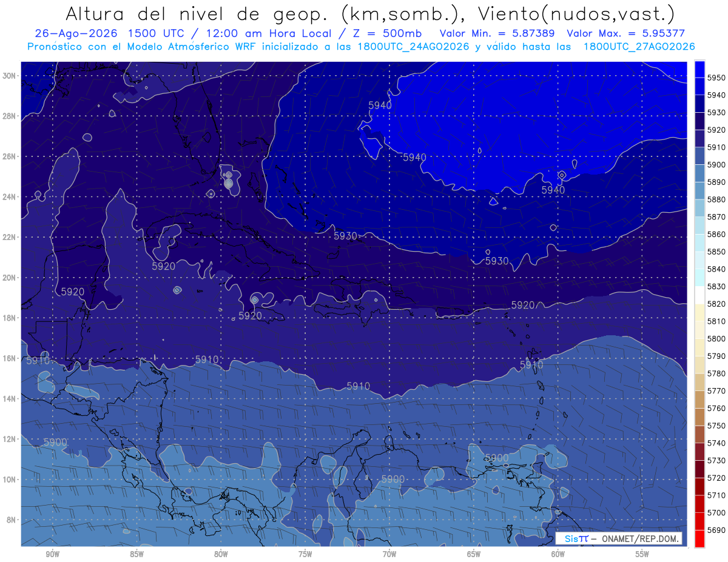The height and width of the screenshot is (562, 728).
Task: Select the "Z = 500mb" level text
Action: click(x=388, y=34)
